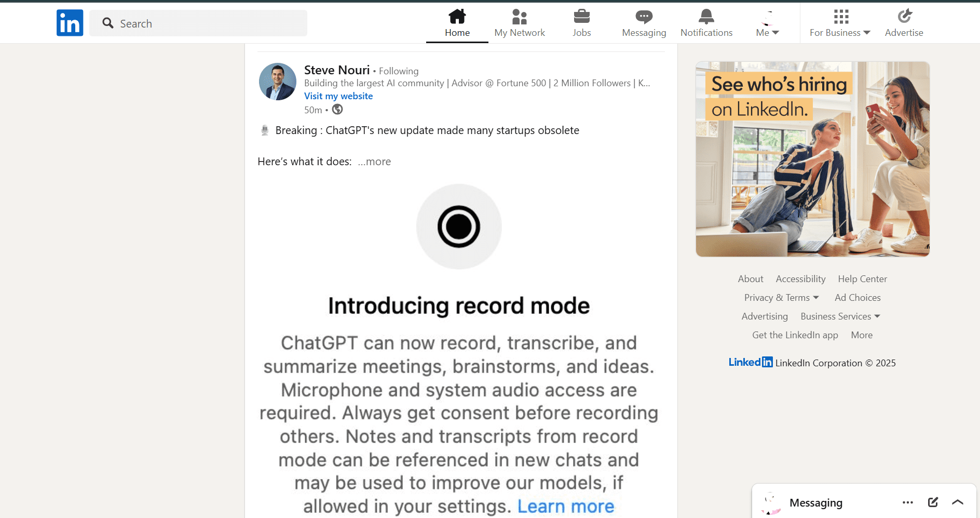Open Steve Nouri's profile picture
Screen dimensions: 980x518
[x=278, y=82]
